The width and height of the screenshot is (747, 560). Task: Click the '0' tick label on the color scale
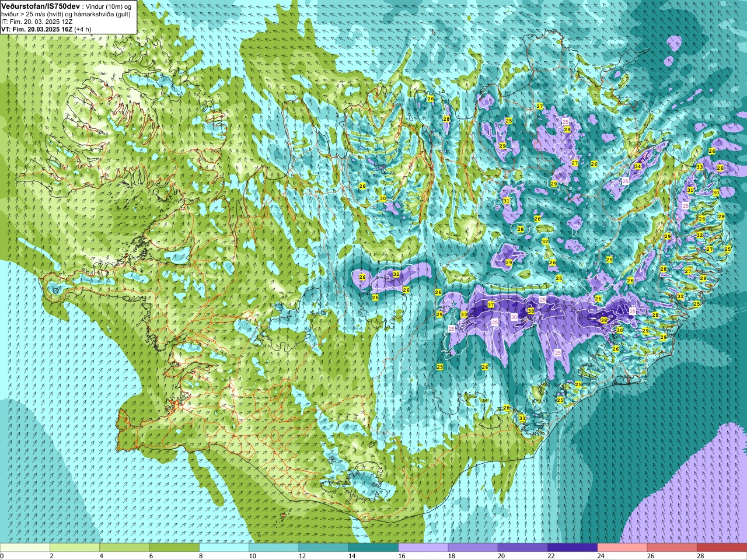2,556
